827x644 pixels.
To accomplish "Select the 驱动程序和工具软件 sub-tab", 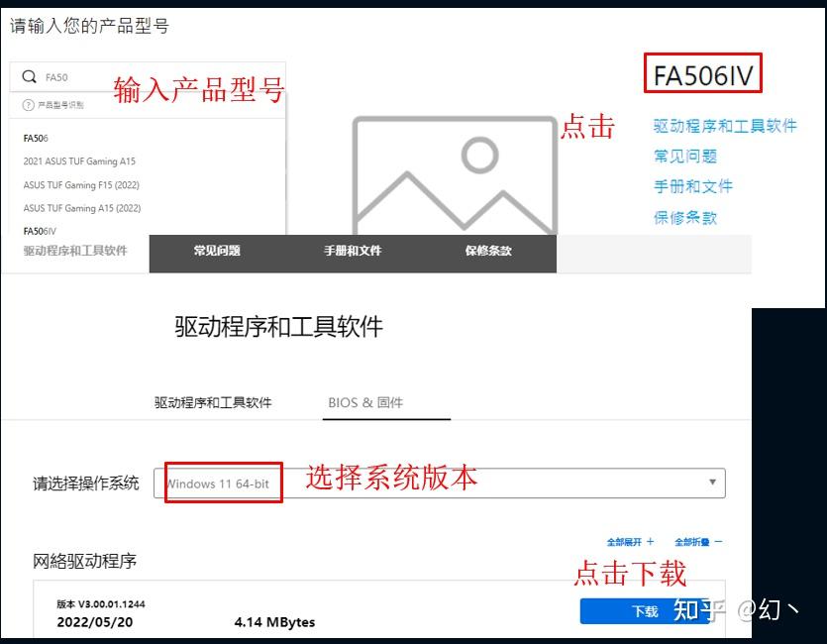I will (213, 403).
